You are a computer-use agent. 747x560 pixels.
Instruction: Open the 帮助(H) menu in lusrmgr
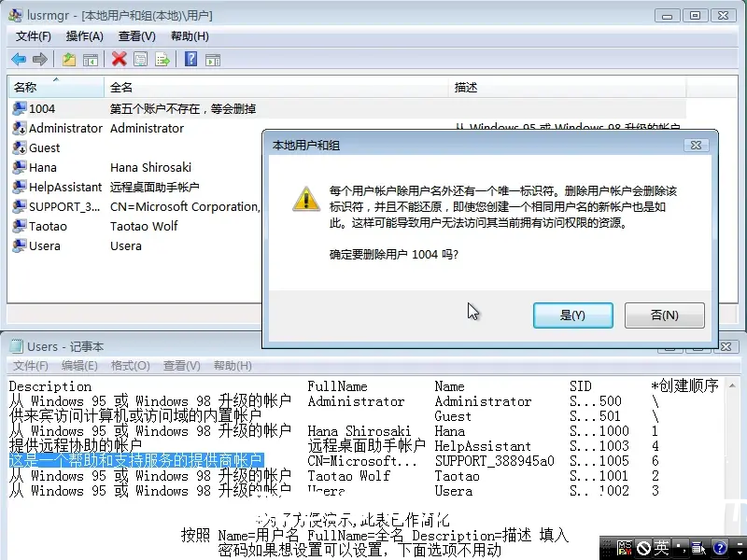[190, 36]
